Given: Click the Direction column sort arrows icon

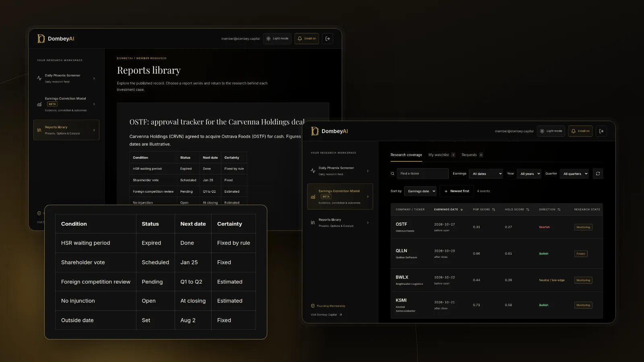Looking at the screenshot, I should click(559, 210).
